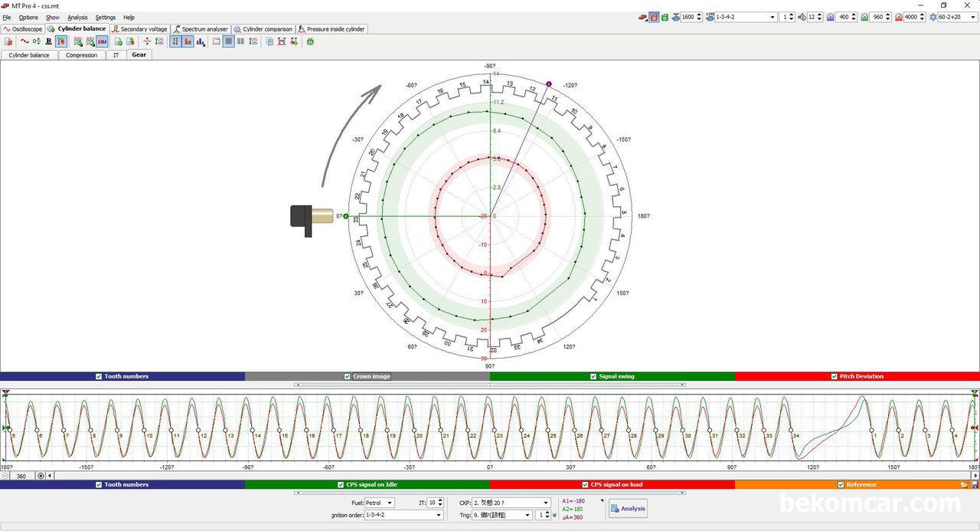Click the red waveform toolbar icon

point(24,41)
